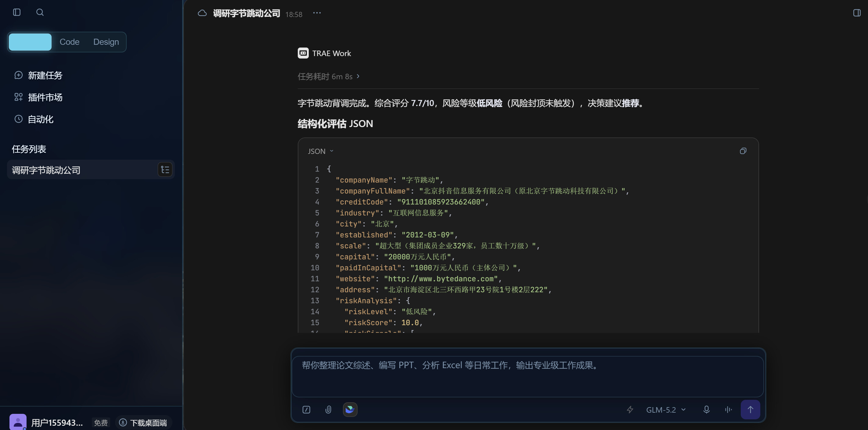Image resolution: width=868 pixels, height=430 pixels.
Task: Expand the 任务耗时 6m 8s details
Action: (329, 77)
